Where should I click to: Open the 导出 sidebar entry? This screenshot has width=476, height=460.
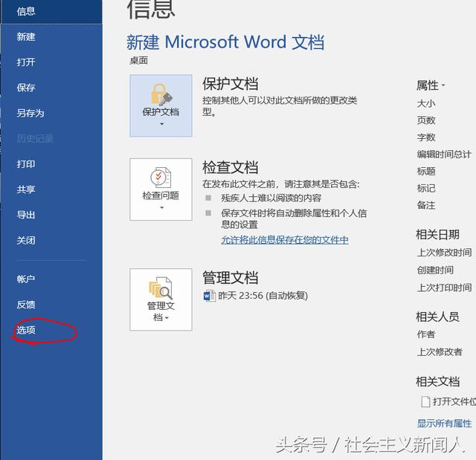coord(51,215)
